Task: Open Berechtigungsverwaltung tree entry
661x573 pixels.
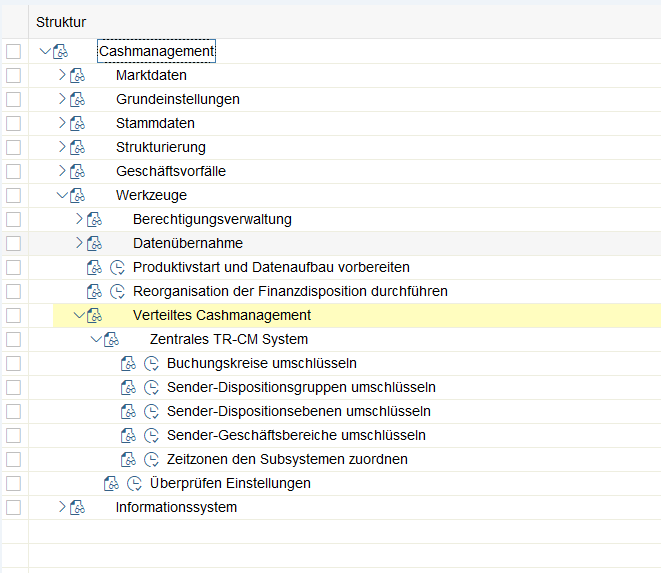Action: 212,219
